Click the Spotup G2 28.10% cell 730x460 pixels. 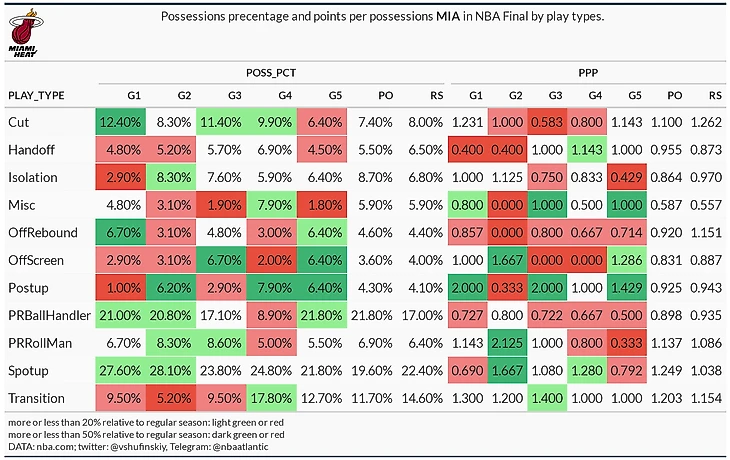click(171, 371)
